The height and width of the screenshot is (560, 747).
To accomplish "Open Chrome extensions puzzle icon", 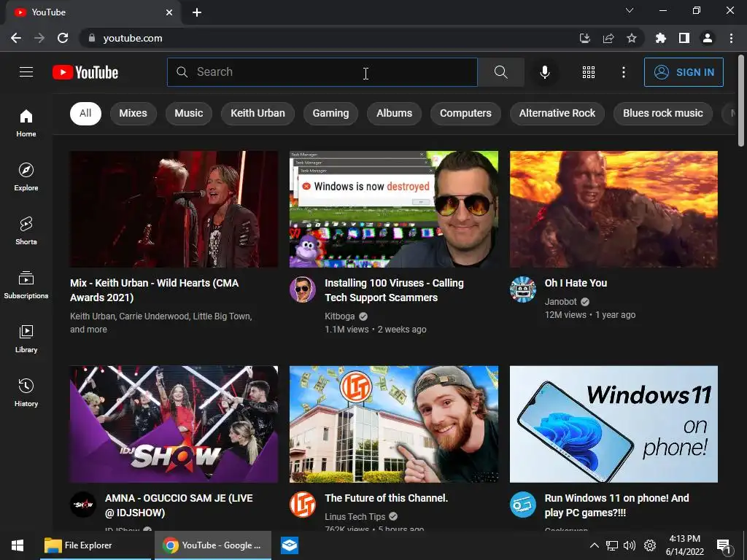I will tap(660, 38).
